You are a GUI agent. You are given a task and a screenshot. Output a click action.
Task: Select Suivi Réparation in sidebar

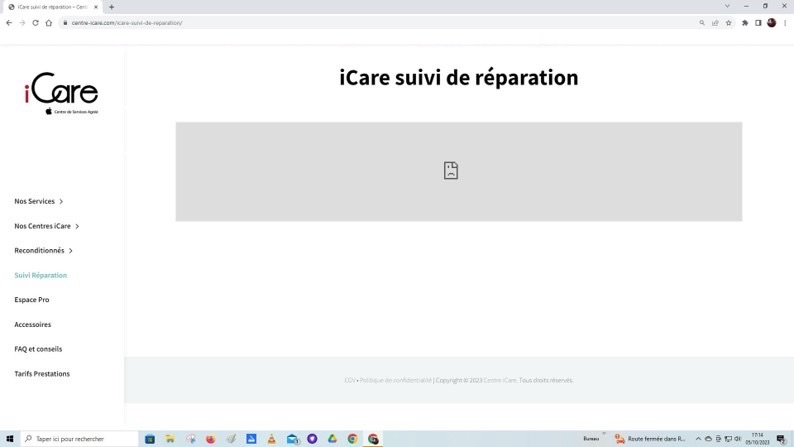click(x=41, y=275)
